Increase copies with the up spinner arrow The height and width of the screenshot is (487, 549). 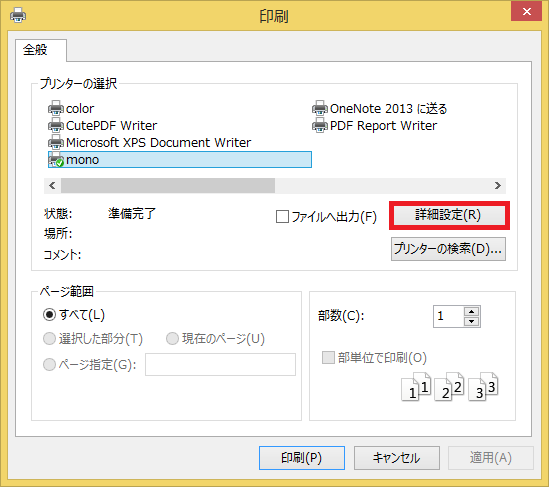coord(472,312)
